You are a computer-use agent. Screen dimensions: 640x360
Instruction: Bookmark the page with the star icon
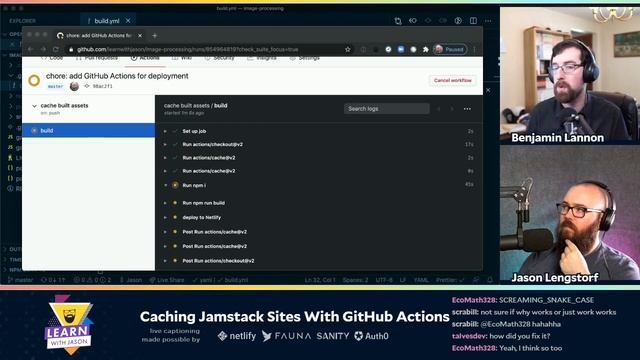pos(348,49)
